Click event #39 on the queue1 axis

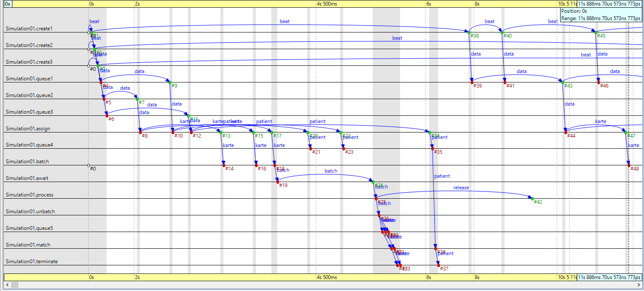(472, 82)
